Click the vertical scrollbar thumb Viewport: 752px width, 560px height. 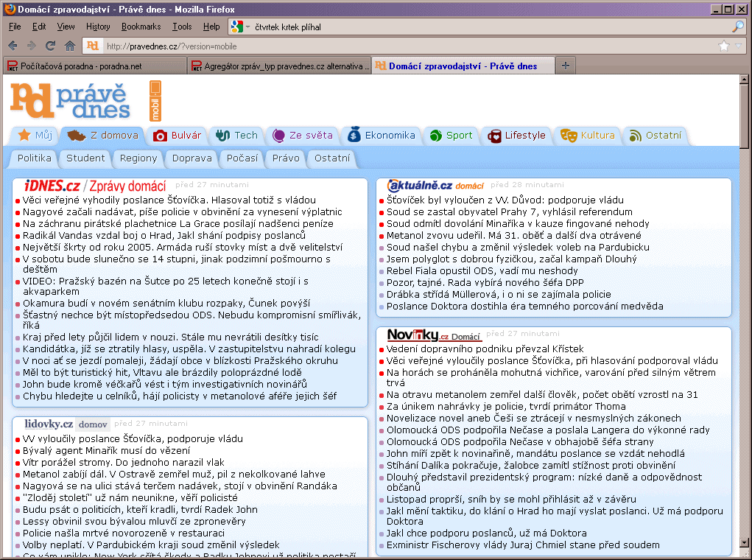pos(744,116)
